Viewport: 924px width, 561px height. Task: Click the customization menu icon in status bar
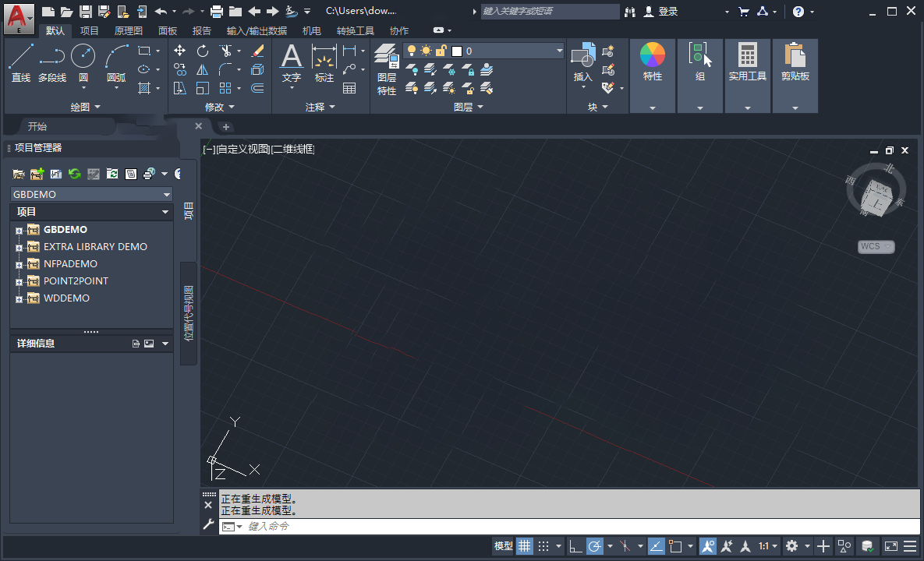[910, 546]
